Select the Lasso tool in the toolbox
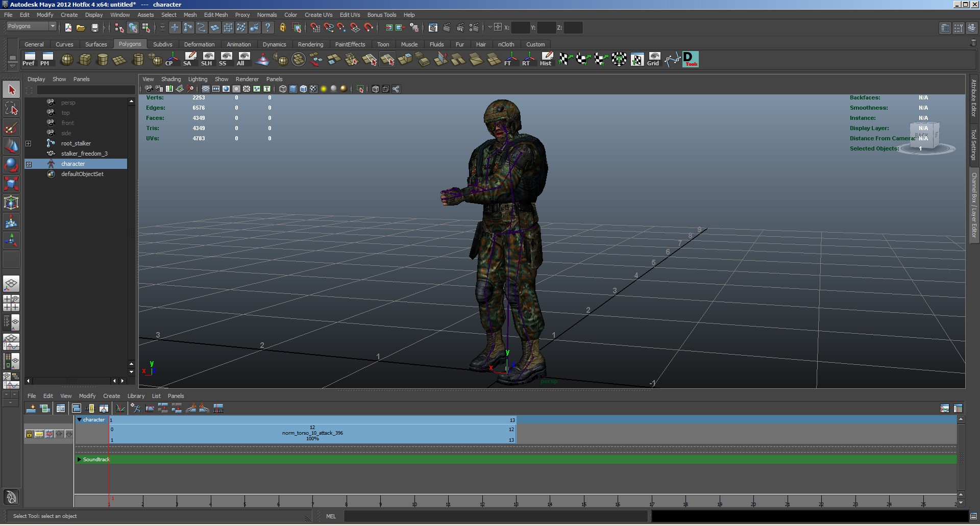 [x=11, y=109]
